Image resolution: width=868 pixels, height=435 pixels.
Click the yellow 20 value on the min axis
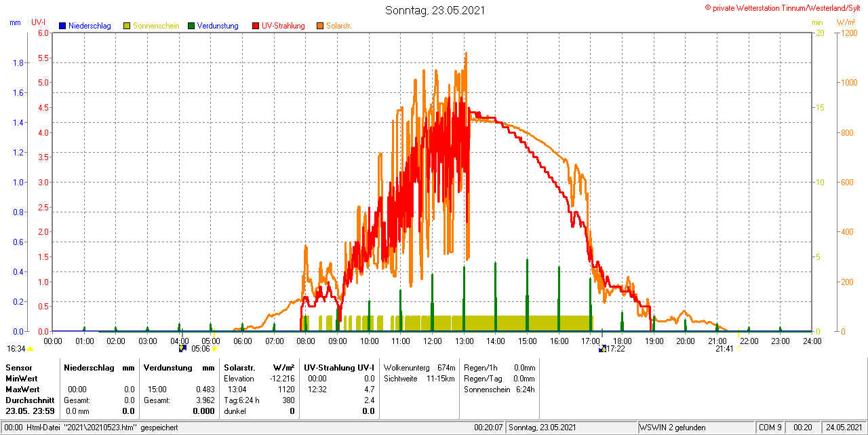point(819,33)
